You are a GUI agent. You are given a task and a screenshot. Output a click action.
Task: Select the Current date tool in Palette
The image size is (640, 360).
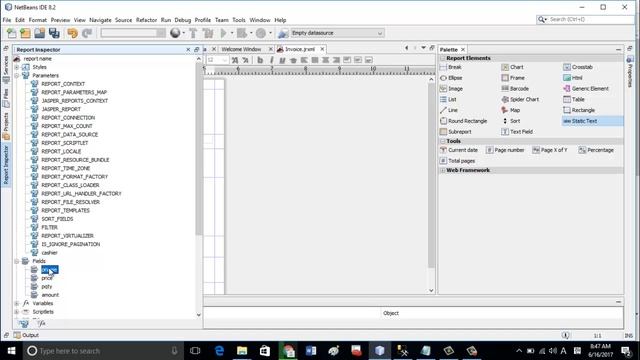pos(459,150)
